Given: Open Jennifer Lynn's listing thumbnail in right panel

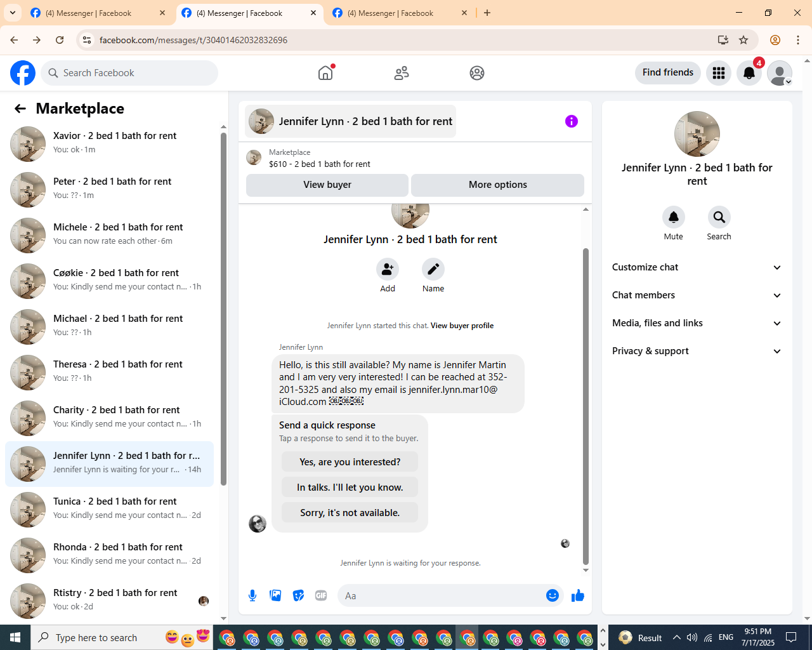Looking at the screenshot, I should (x=697, y=134).
